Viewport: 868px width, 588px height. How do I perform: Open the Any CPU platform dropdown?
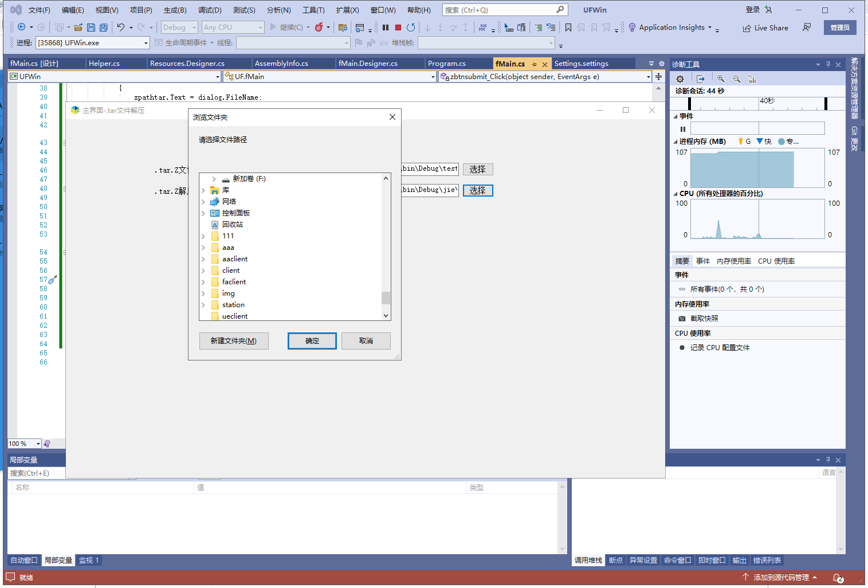pyautogui.click(x=233, y=27)
